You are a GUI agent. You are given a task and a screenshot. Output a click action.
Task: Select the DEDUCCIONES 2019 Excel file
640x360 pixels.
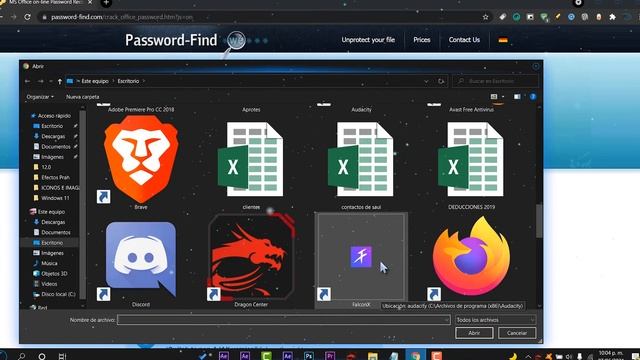click(471, 159)
